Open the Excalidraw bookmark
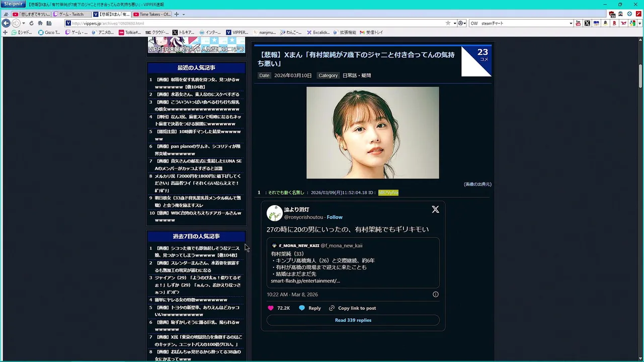 pos(318,32)
